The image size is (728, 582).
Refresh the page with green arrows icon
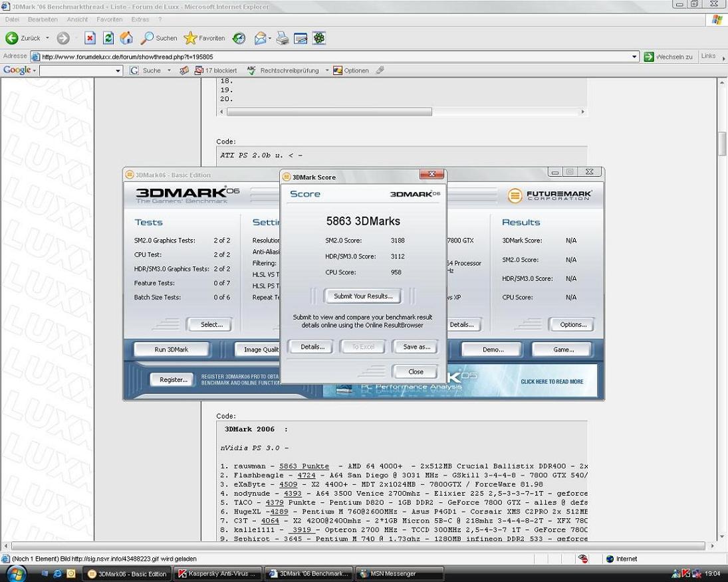108,38
